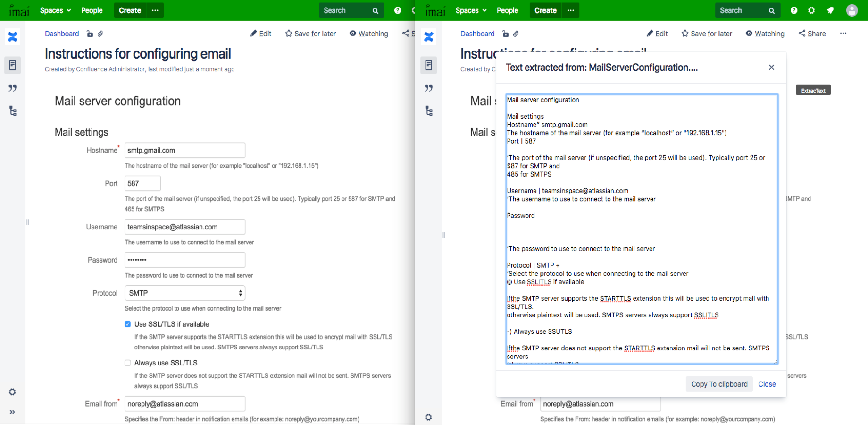This screenshot has width=868, height=425.
Task: Toggle Watching in right page toolbar
Action: coord(765,34)
